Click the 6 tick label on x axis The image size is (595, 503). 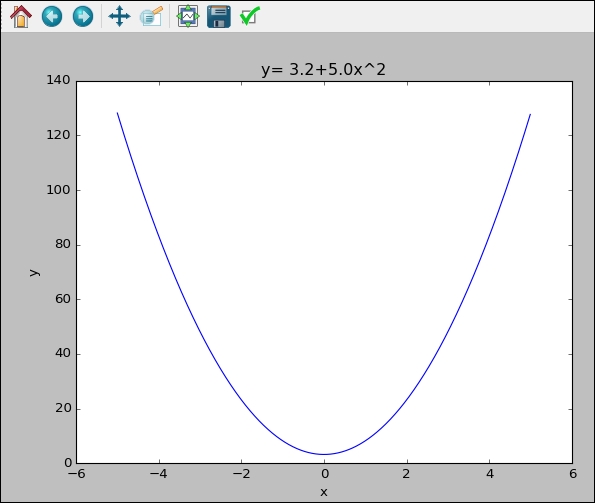573,474
